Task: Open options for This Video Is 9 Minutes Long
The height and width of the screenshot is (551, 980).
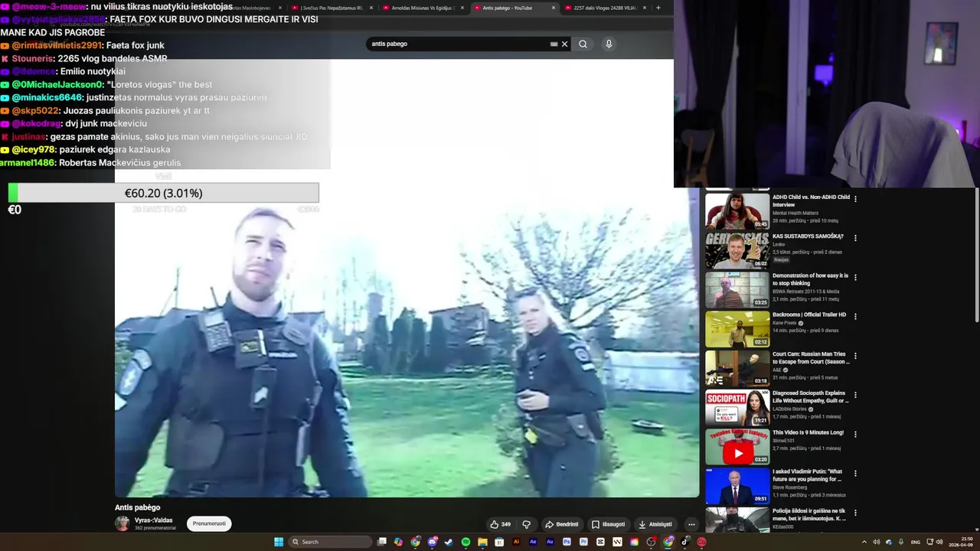Action: pyautogui.click(x=855, y=434)
